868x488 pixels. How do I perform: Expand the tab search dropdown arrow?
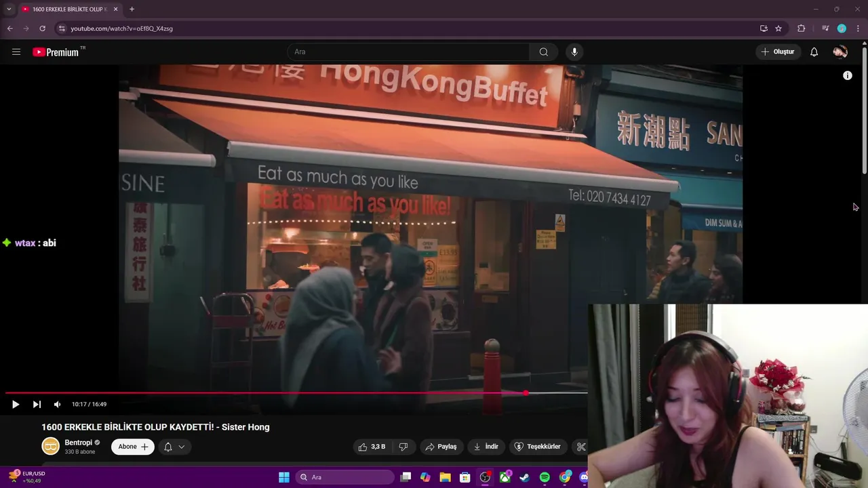9,9
